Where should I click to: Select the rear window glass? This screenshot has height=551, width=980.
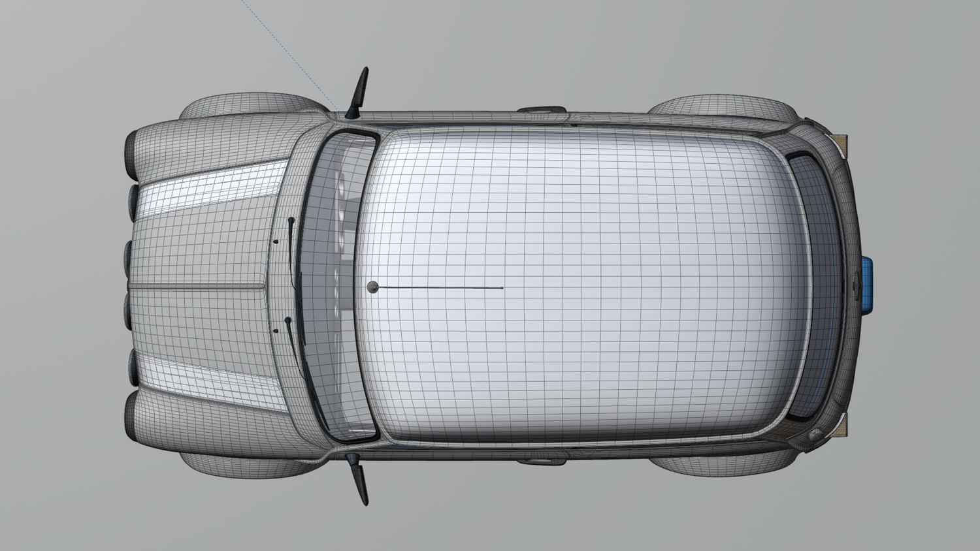click(x=816, y=286)
